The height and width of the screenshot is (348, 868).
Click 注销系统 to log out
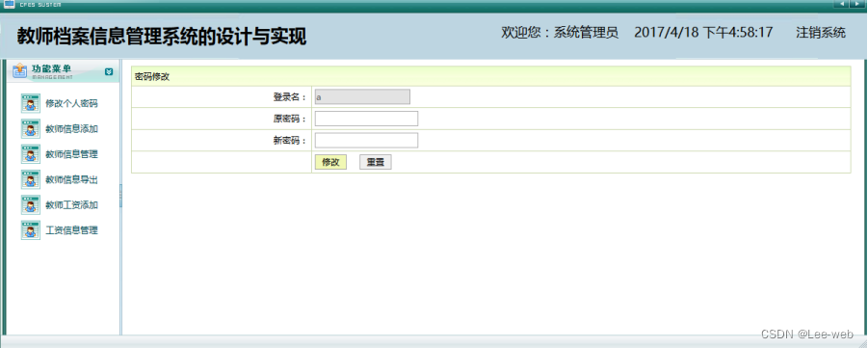(x=821, y=33)
